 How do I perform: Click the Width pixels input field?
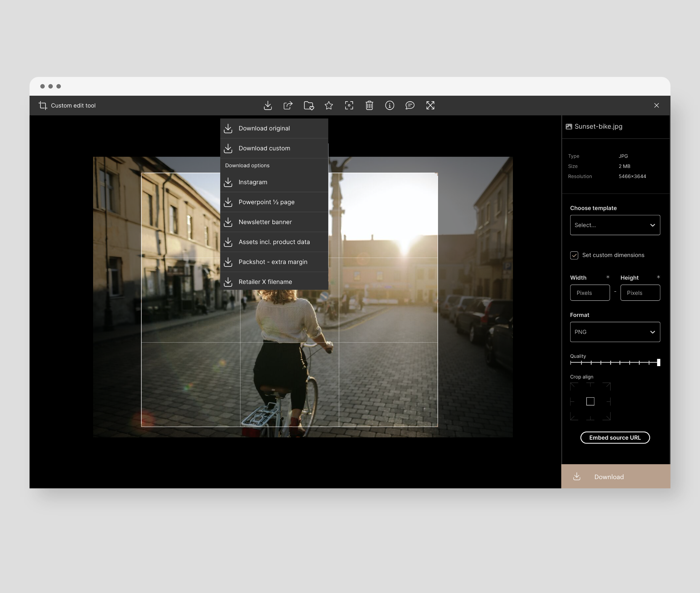590,293
